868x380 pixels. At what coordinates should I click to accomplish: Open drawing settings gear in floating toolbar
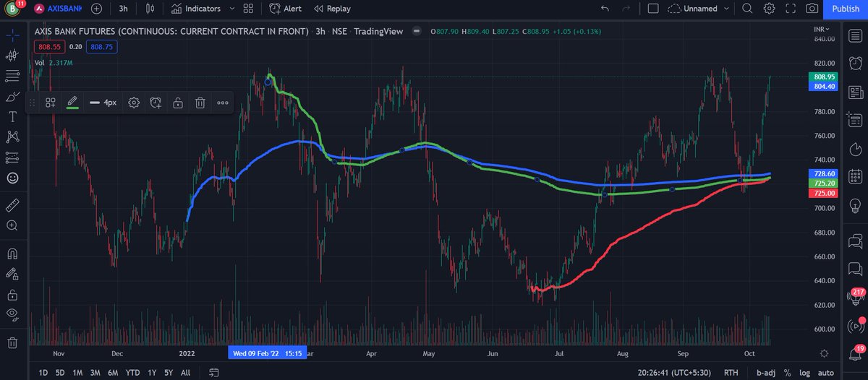[134, 103]
